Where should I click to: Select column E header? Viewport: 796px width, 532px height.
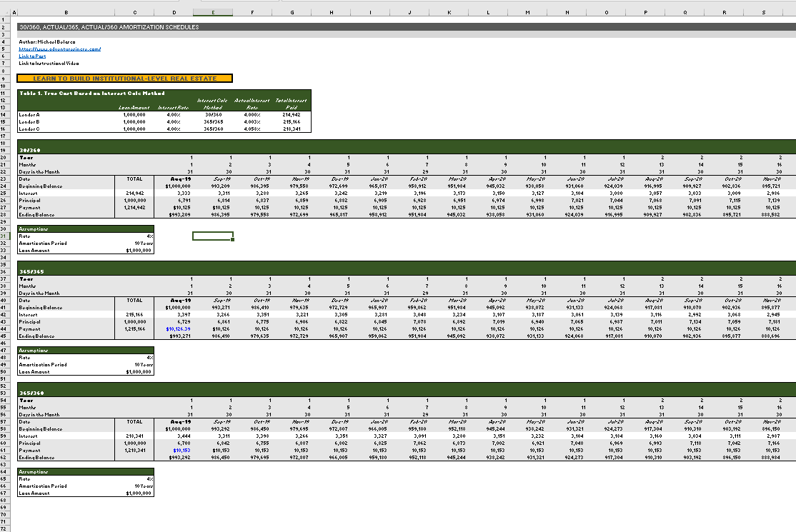pyautogui.click(x=212, y=11)
